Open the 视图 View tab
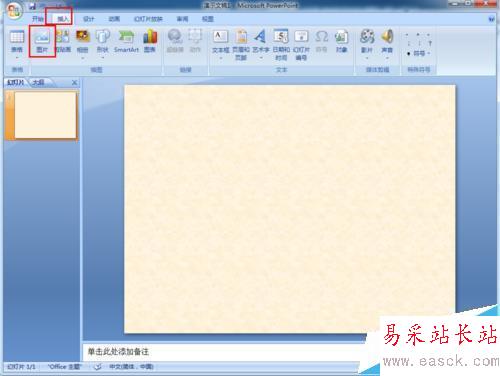The height and width of the screenshot is (376, 500). [207, 19]
